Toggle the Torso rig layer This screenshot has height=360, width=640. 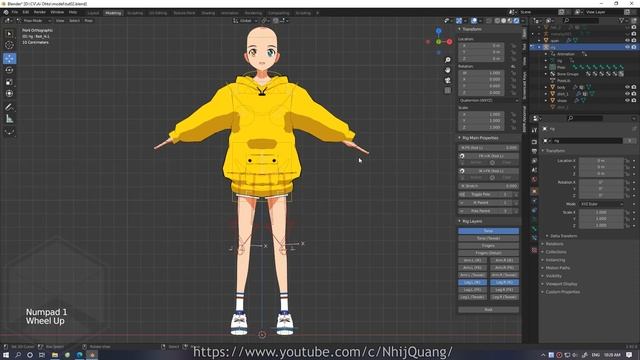tap(488, 231)
